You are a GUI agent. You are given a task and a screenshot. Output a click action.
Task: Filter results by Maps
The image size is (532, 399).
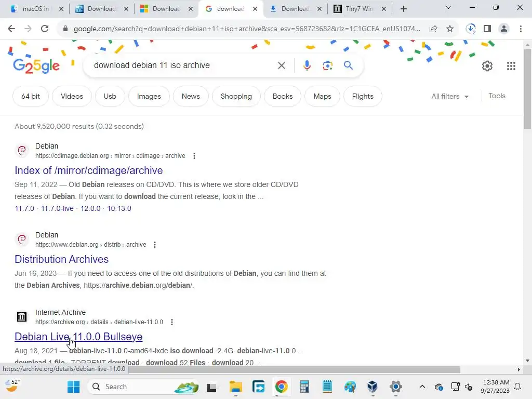pos(322,96)
